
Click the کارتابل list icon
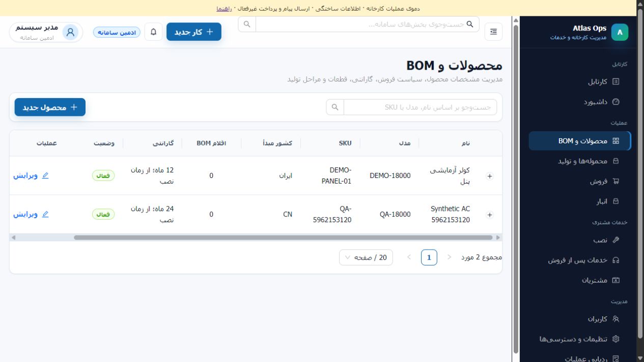pyautogui.click(x=616, y=81)
